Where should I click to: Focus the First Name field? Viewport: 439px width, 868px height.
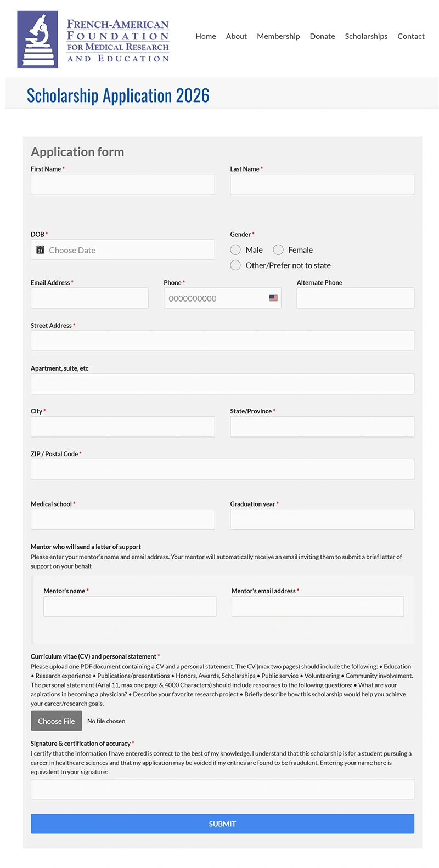(122, 185)
